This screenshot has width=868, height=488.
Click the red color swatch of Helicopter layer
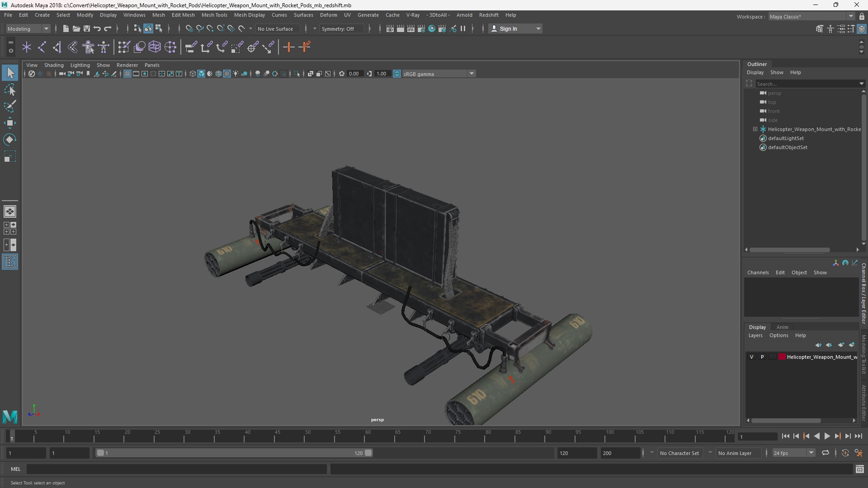pyautogui.click(x=782, y=357)
